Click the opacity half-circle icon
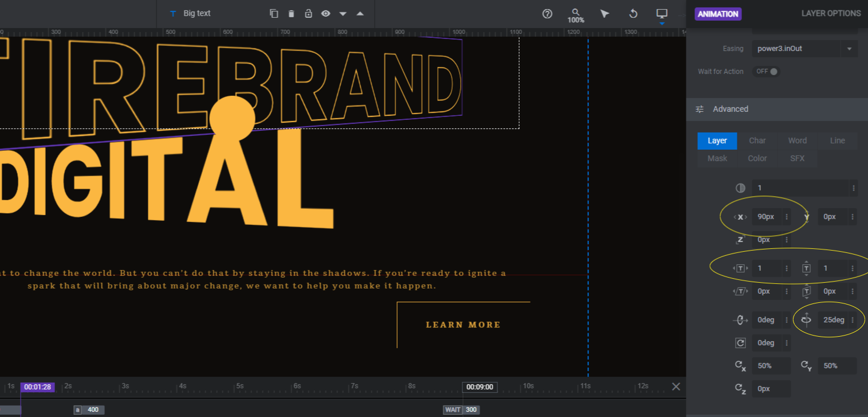868x417 pixels. (x=740, y=188)
